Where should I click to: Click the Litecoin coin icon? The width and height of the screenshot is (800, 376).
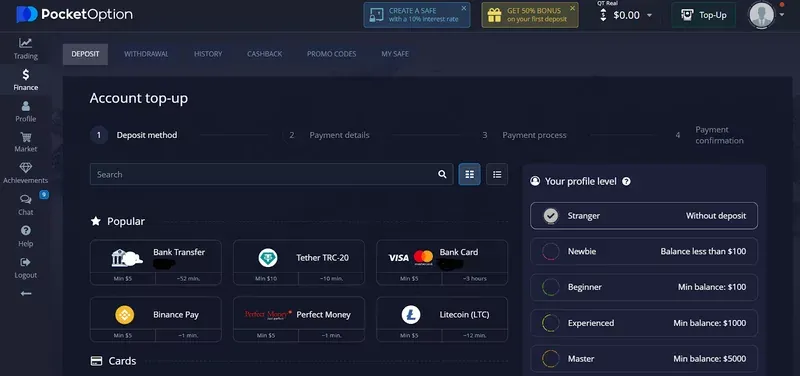411,315
